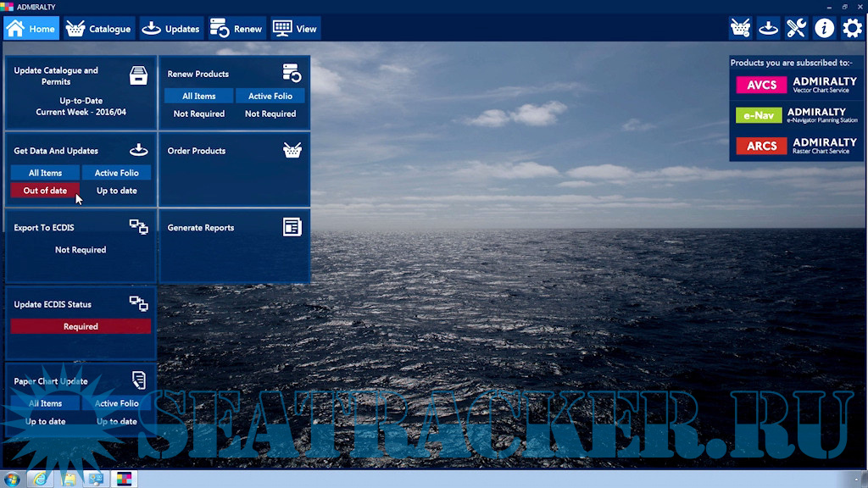The image size is (868, 488).
Task: Open settings via the gear icon
Action: (852, 28)
